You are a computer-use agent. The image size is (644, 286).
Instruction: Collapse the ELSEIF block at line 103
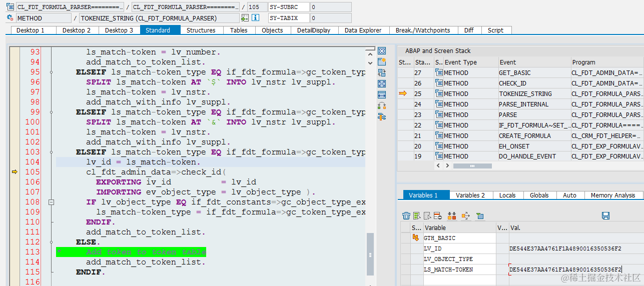51,152
